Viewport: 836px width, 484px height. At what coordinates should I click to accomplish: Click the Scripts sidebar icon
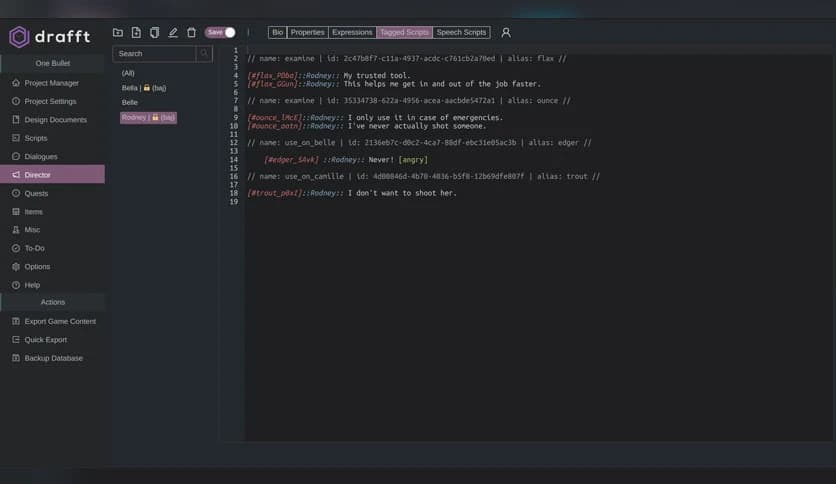point(16,138)
